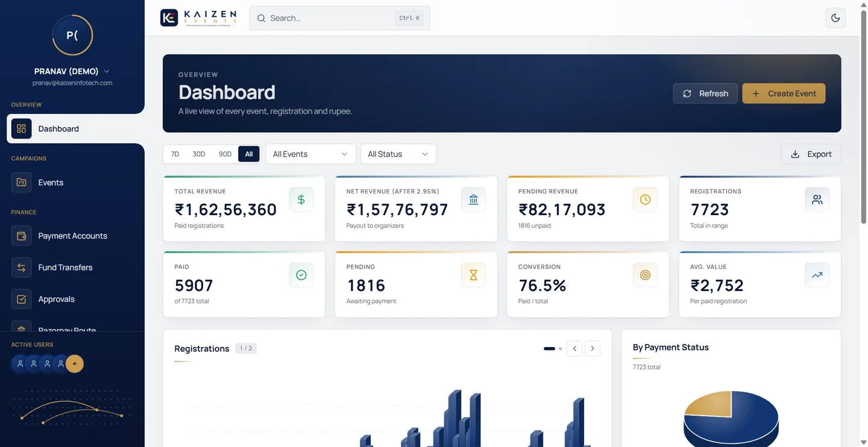Click the Dashboard grid icon in sidebar
The width and height of the screenshot is (868, 447).
[22, 128]
